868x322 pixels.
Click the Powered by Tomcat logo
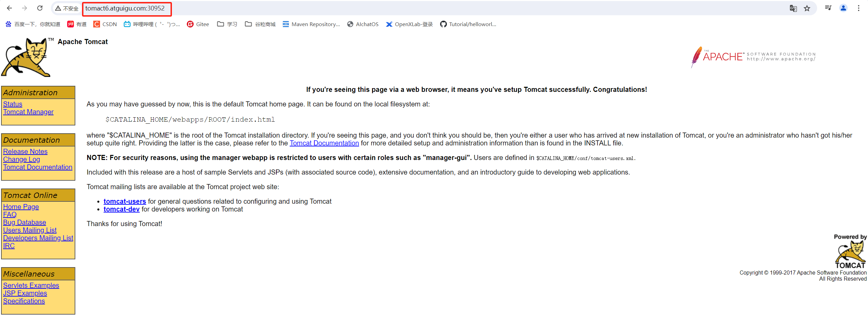coord(850,251)
